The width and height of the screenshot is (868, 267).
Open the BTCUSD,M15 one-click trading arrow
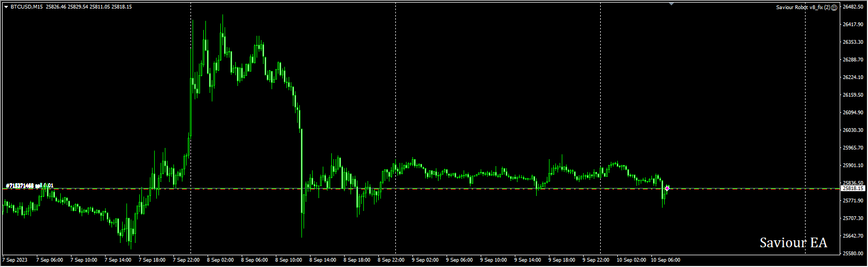[x=6, y=7]
